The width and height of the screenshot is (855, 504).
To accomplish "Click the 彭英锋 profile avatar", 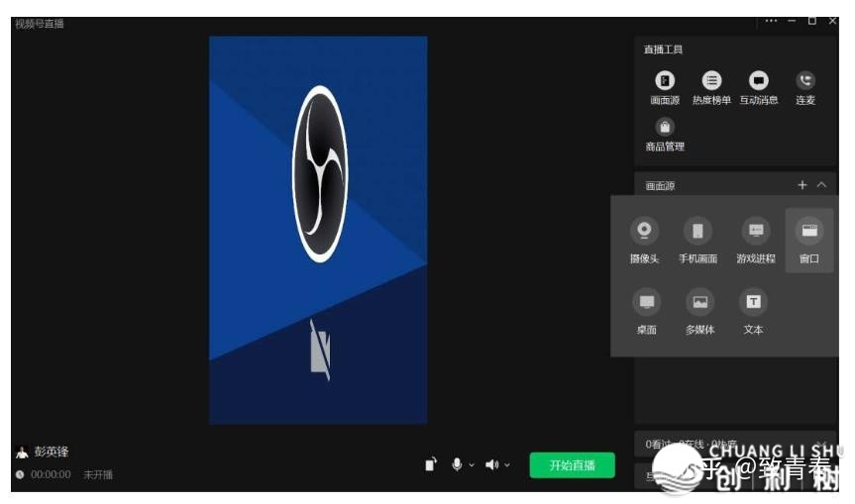I will (22, 452).
